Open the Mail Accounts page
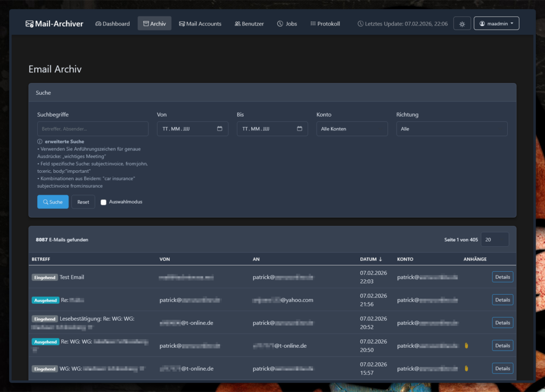 tap(200, 24)
